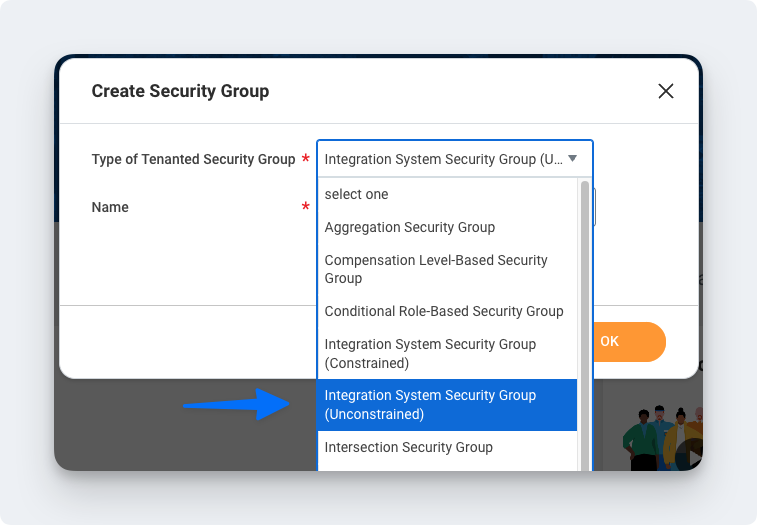Screen dimensions: 757x525
Task: Close the Create Security Group dialog
Action: tap(666, 91)
